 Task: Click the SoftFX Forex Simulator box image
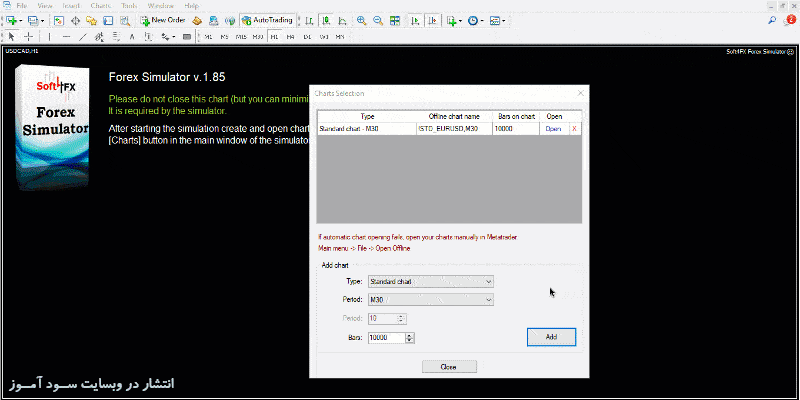(53, 128)
